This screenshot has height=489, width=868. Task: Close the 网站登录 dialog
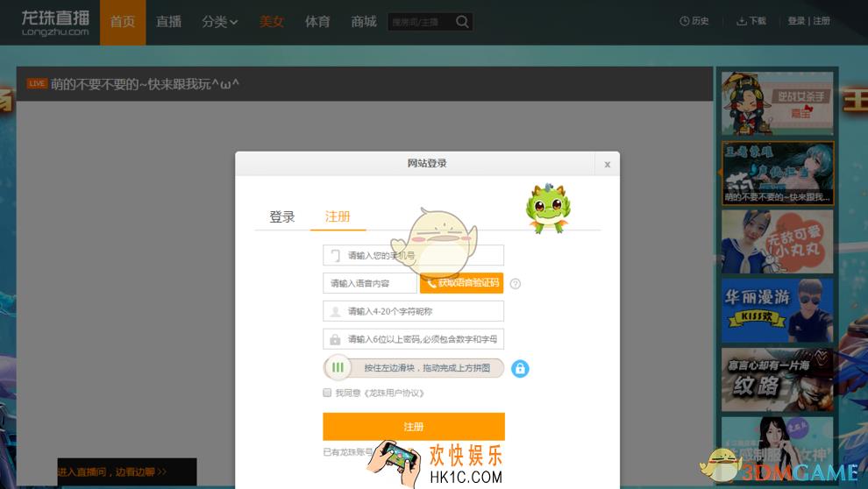608,164
